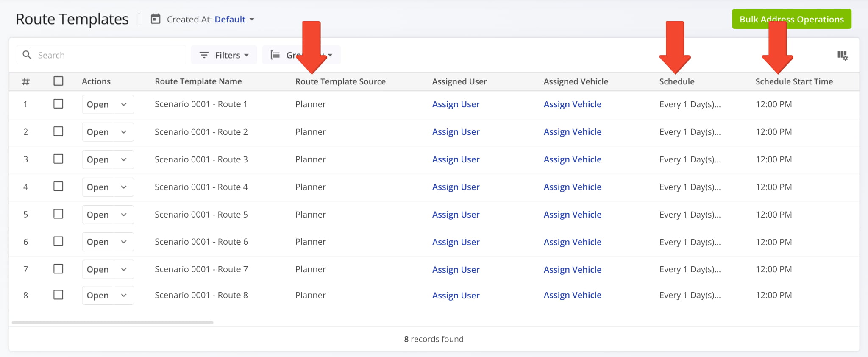Viewport: 868px width, 357px height.
Task: Expand Open dropdown arrow for Route 6
Action: pyautogui.click(x=124, y=242)
